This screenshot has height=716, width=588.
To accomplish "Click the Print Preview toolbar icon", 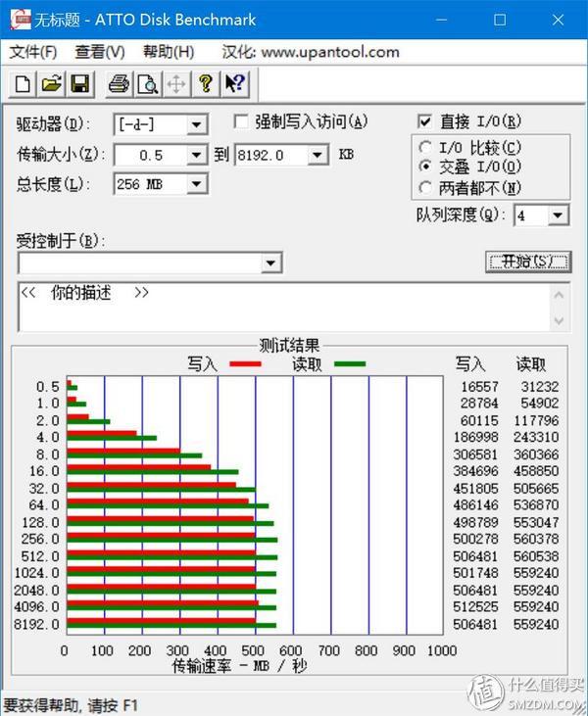I will (x=148, y=84).
